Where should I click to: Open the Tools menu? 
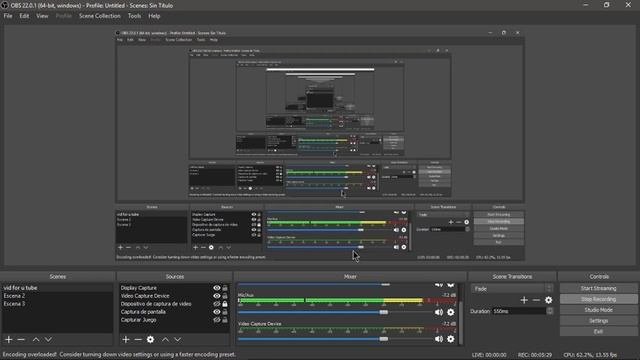(134, 16)
